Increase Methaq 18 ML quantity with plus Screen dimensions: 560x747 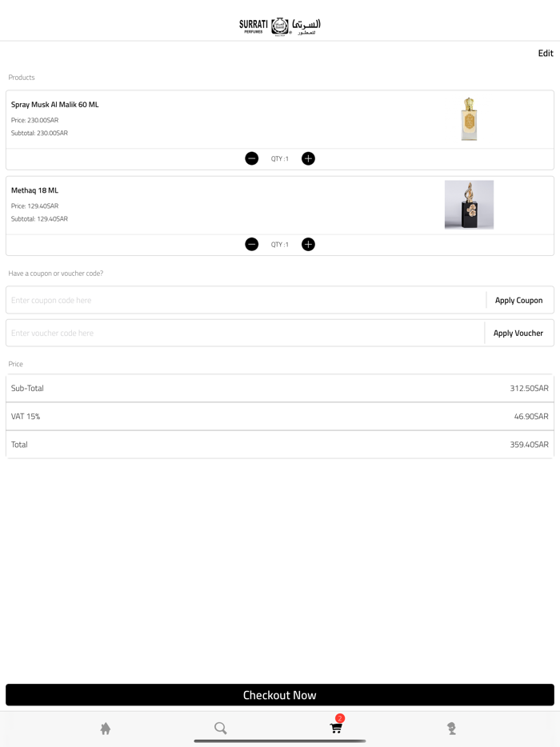click(308, 244)
